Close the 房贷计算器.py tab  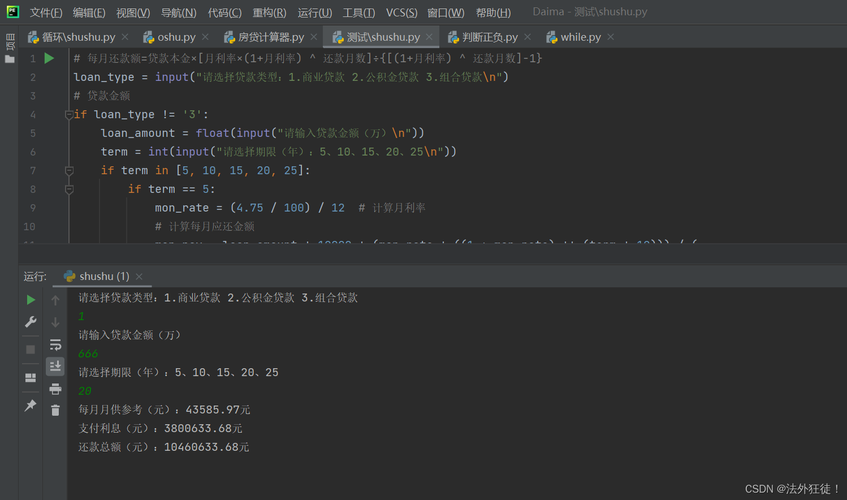[x=314, y=37]
